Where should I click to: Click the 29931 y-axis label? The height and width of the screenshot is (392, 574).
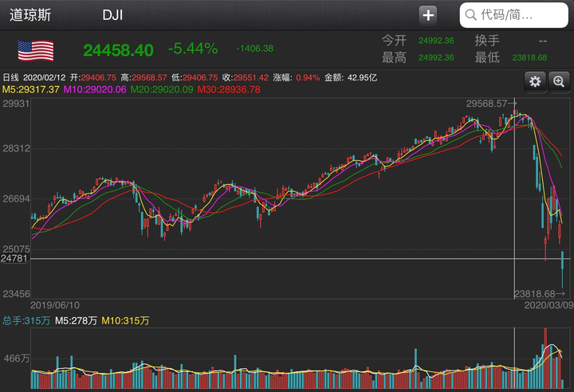16,104
